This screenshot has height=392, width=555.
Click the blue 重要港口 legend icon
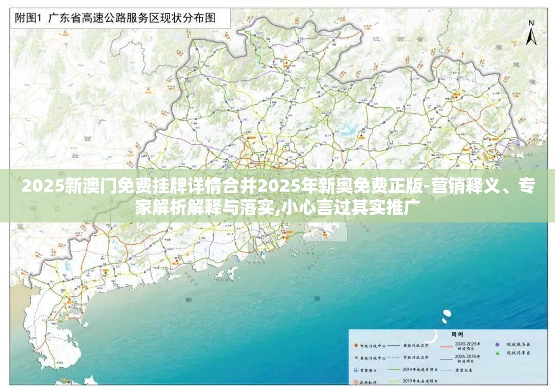(x=356, y=370)
